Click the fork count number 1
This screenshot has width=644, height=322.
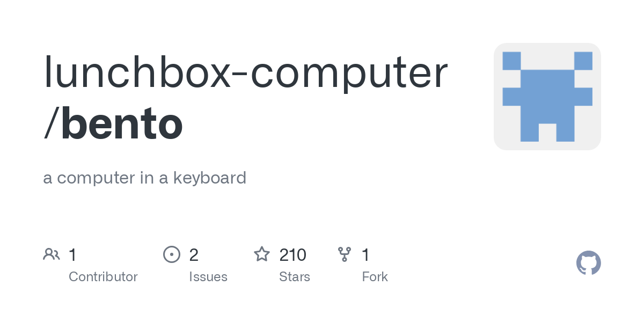tap(365, 255)
